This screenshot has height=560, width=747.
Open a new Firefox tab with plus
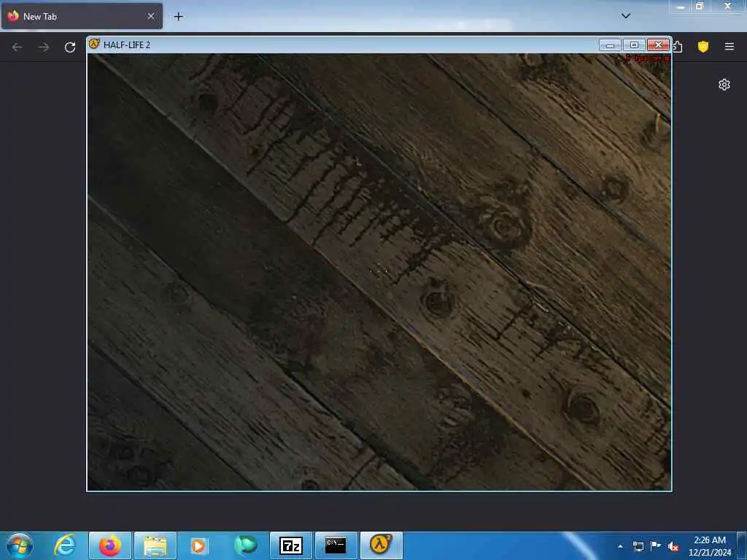pyautogui.click(x=178, y=17)
